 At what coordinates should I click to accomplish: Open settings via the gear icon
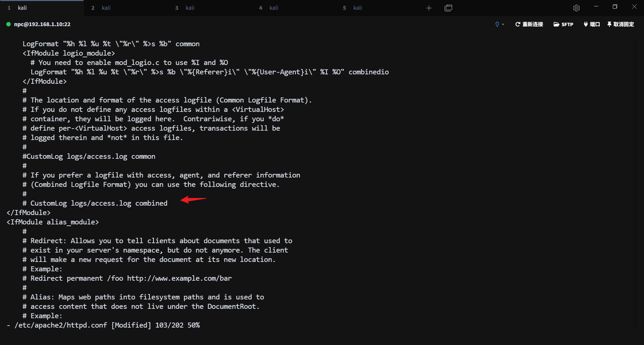576,8
